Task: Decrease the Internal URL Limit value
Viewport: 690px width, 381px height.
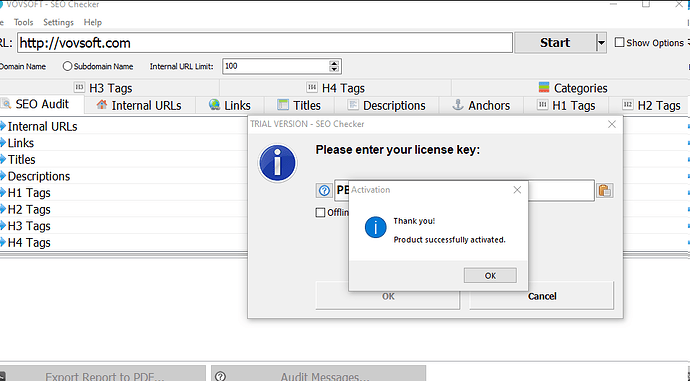Action: click(x=334, y=70)
